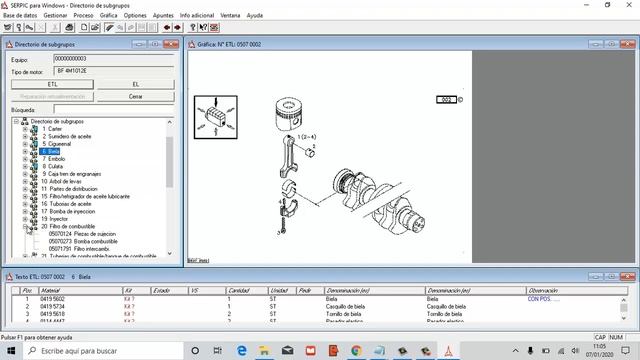Show hidden system tray icons
The image size is (640, 360).
pyautogui.click(x=516, y=351)
